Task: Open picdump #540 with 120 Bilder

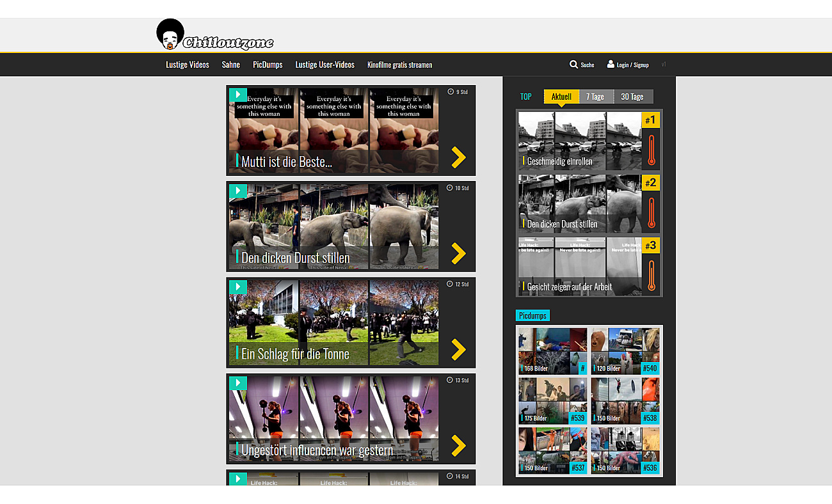Action: [x=625, y=351]
